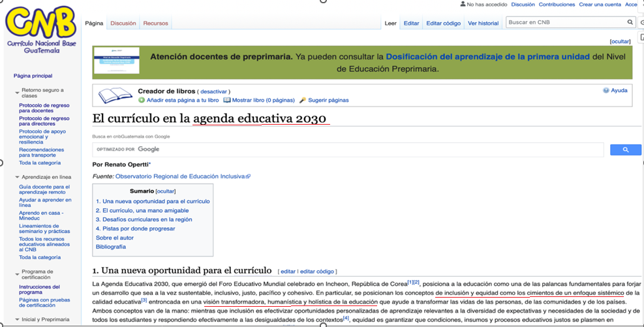Switch to the Página tab

point(94,23)
